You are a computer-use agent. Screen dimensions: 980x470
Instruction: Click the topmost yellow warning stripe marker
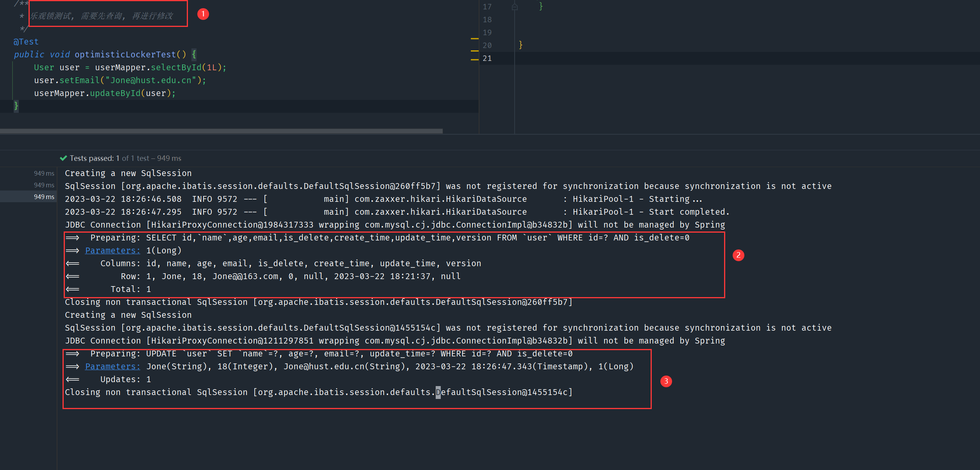point(474,39)
